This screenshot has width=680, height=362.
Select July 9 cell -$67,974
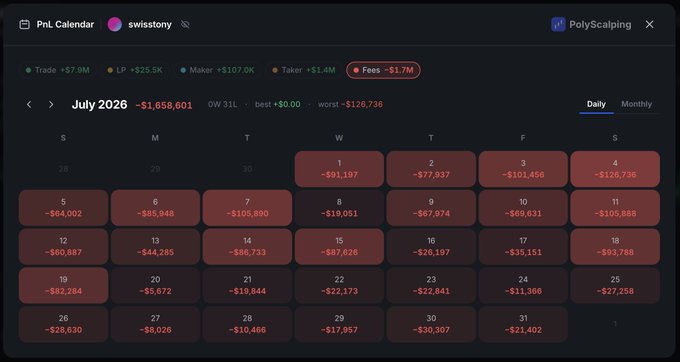(431, 208)
